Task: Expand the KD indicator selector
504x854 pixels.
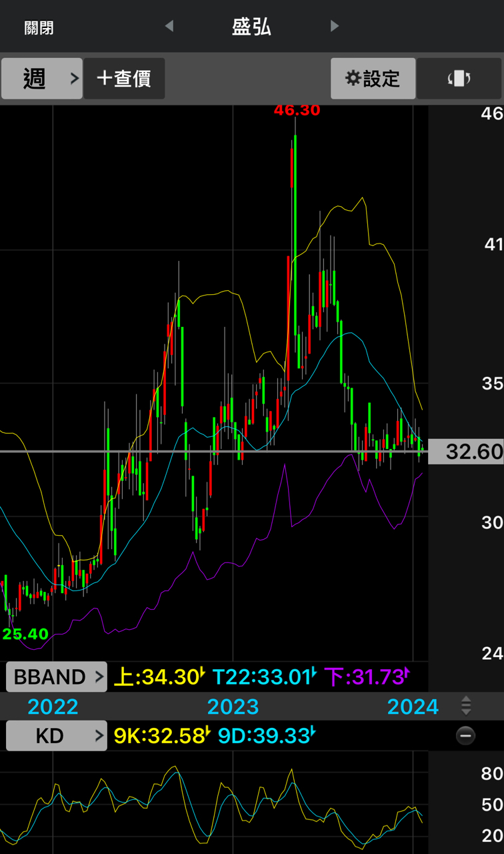Action: click(x=56, y=736)
